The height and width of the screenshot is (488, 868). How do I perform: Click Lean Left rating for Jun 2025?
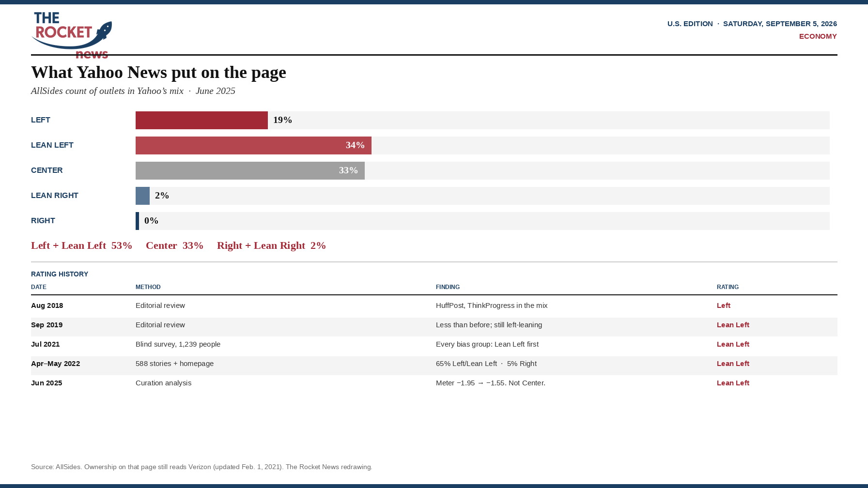pyautogui.click(x=733, y=383)
